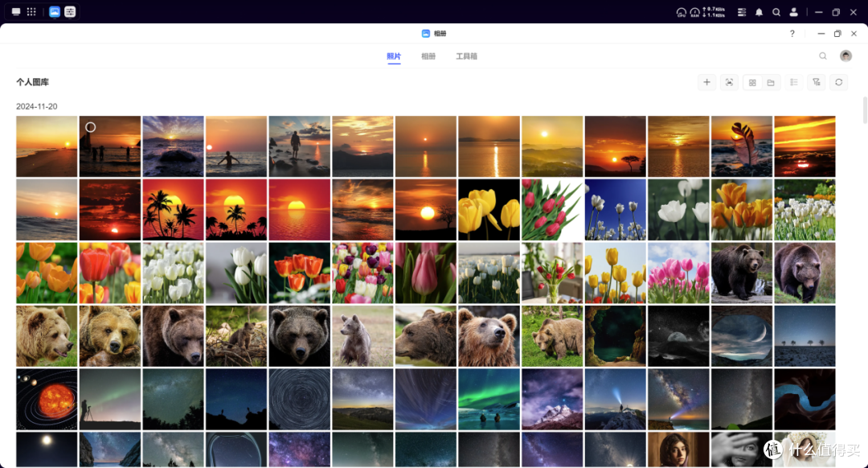Screen dimensions: 868x468
Task: Open the two palm trees sunset photo
Action: (173, 209)
